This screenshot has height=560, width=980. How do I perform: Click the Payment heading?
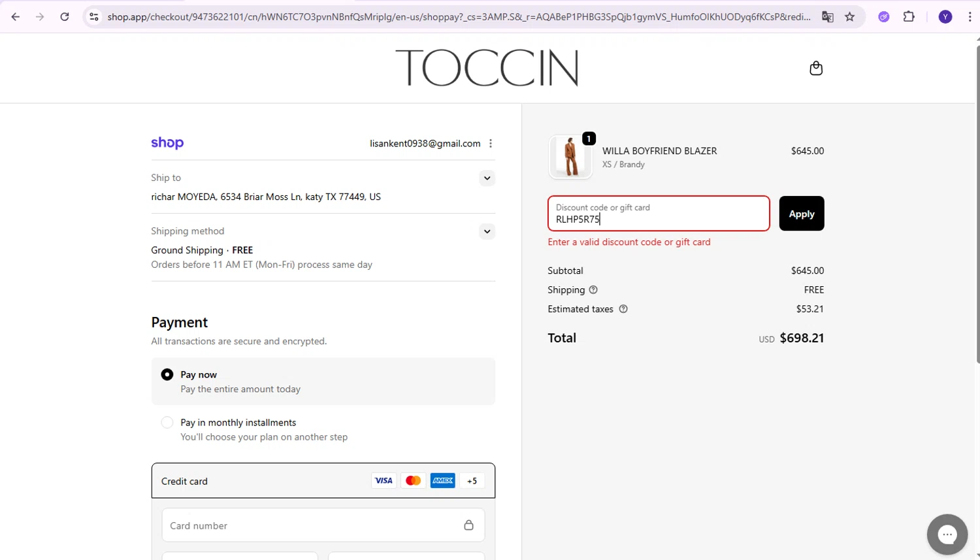(x=179, y=323)
